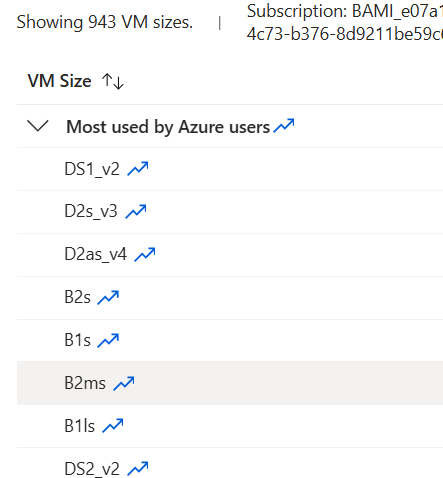Select the B1ls VM size
This screenshot has width=443, height=478.
point(230,426)
